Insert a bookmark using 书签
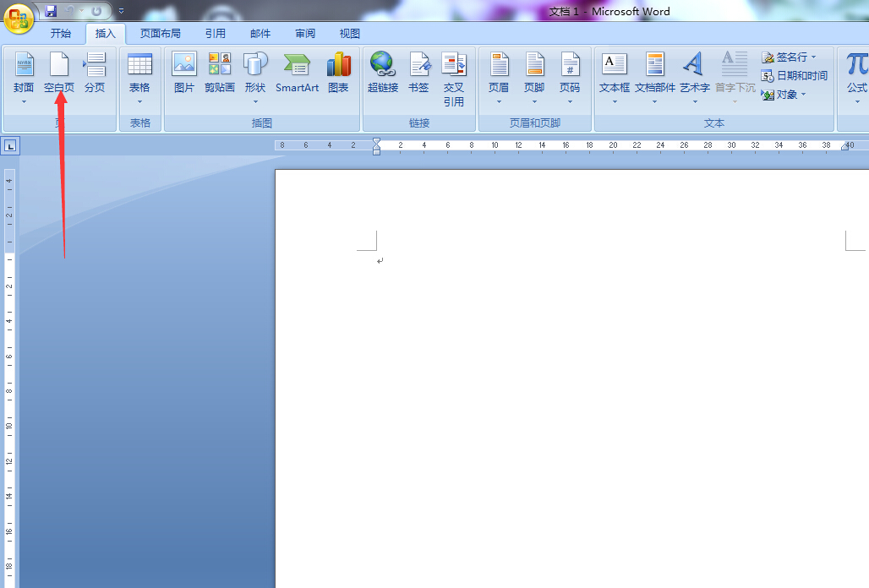869x588 pixels. pos(418,72)
